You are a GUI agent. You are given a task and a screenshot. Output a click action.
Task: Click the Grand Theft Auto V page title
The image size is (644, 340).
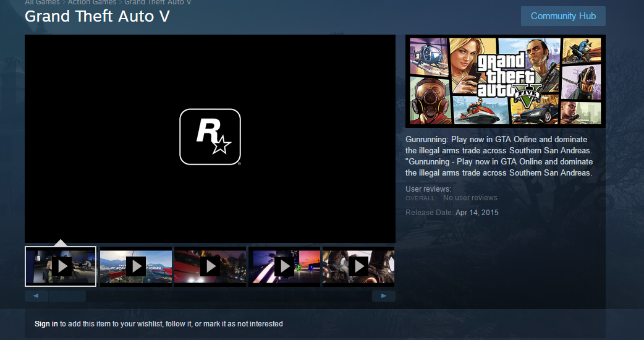97,17
